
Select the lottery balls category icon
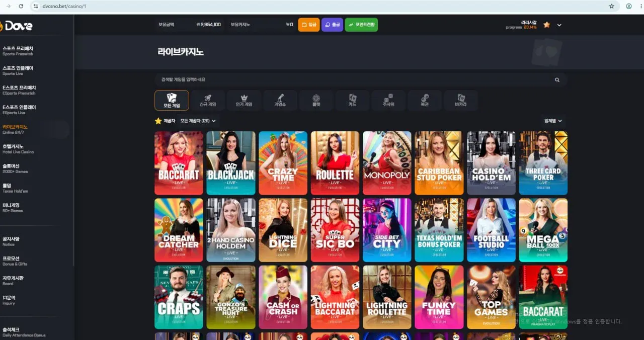[425, 100]
